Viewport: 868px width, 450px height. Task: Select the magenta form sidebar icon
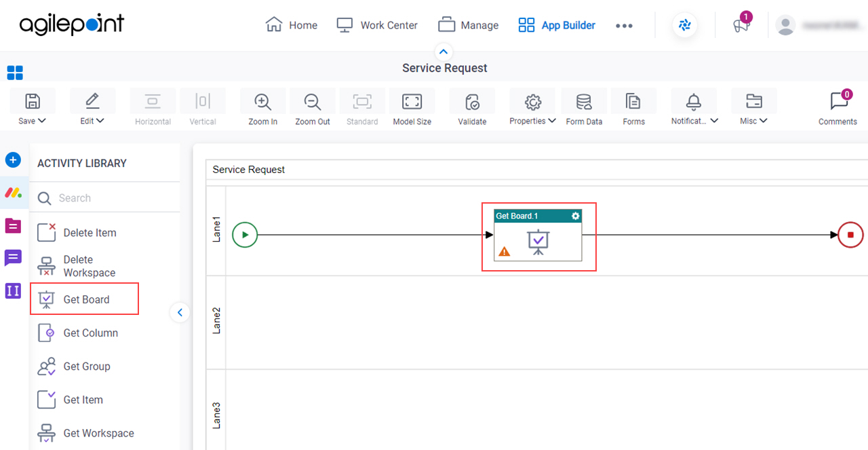tap(14, 225)
